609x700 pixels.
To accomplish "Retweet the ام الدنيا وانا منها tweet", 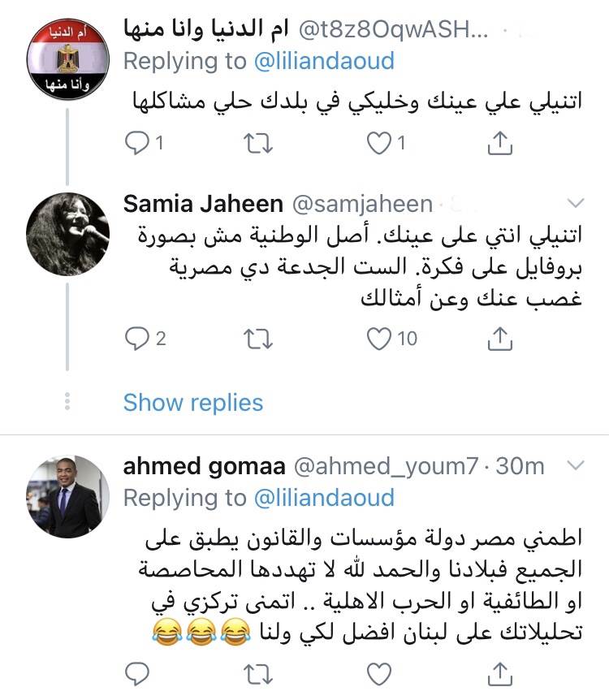I will click(259, 145).
